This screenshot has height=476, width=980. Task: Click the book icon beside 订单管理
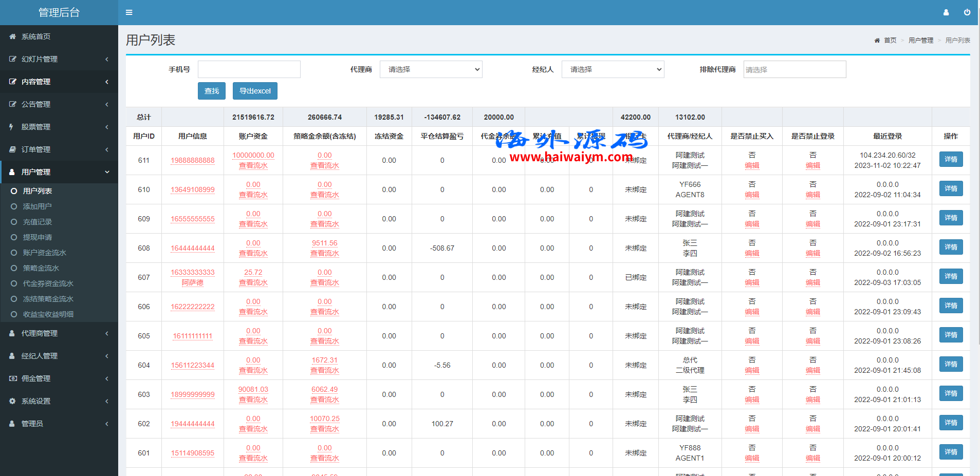(12, 149)
